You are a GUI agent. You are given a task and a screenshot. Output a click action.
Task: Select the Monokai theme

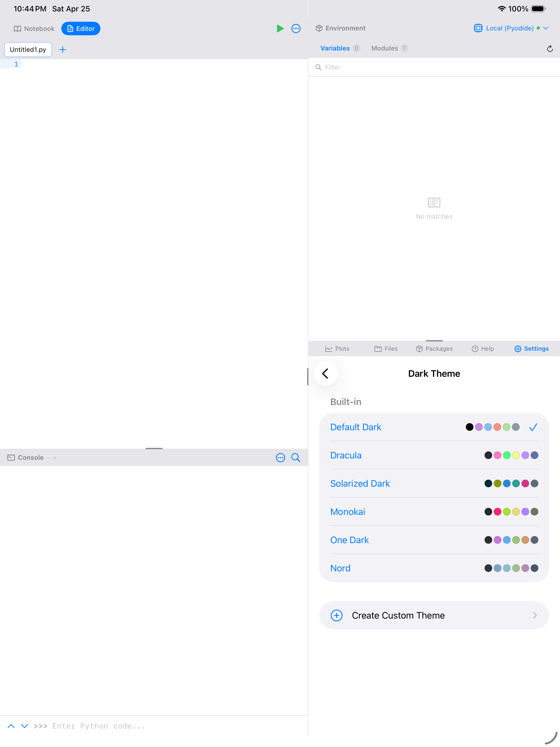point(434,512)
